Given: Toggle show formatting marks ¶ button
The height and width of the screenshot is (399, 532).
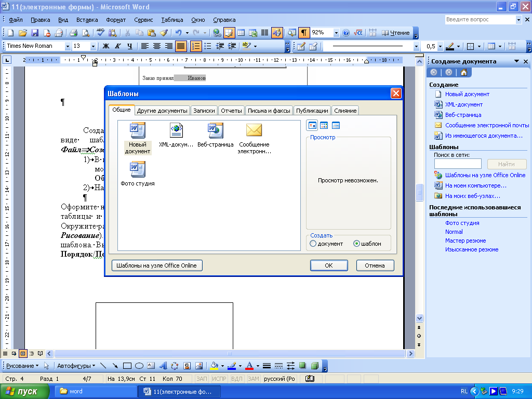Looking at the screenshot, I should tap(303, 33).
